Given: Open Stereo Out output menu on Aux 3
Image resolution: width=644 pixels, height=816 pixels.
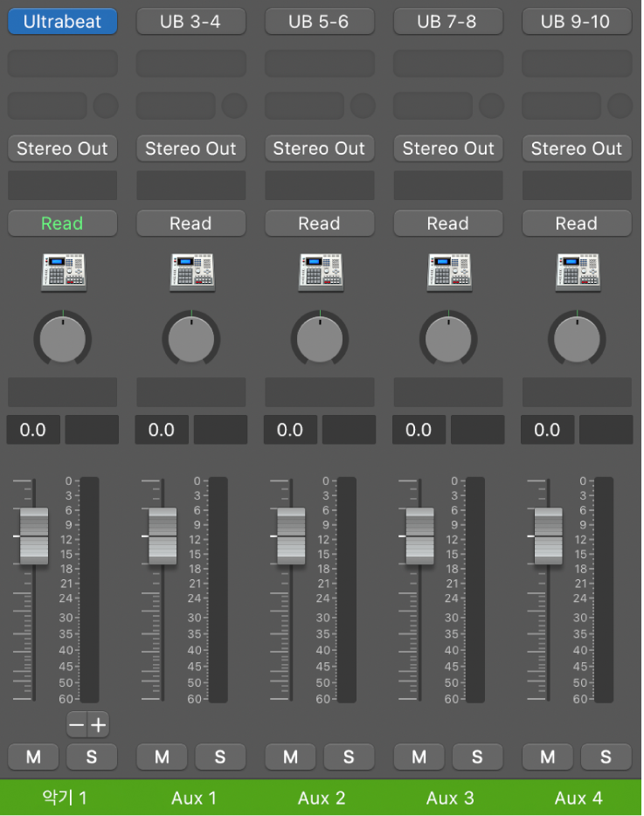Looking at the screenshot, I should (x=448, y=149).
